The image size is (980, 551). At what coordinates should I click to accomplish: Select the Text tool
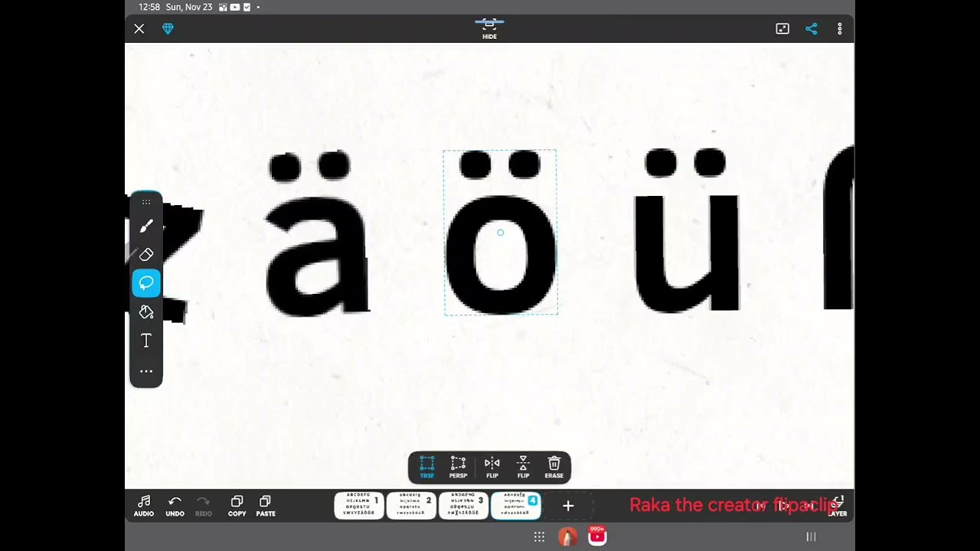(x=146, y=341)
